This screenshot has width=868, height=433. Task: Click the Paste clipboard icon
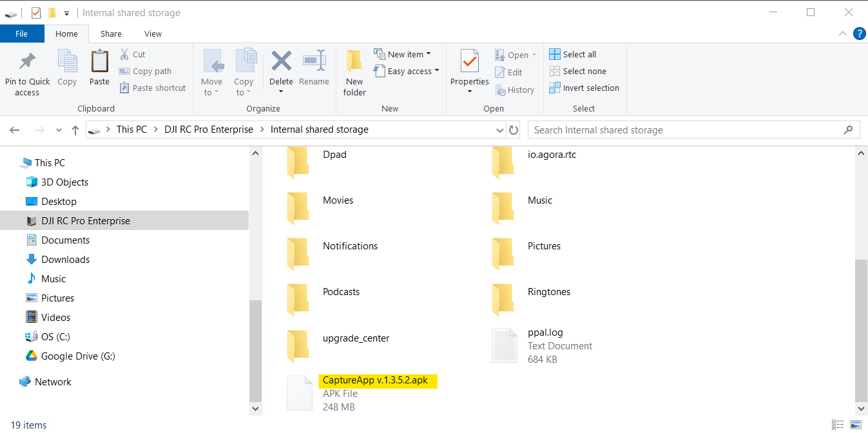(99, 62)
